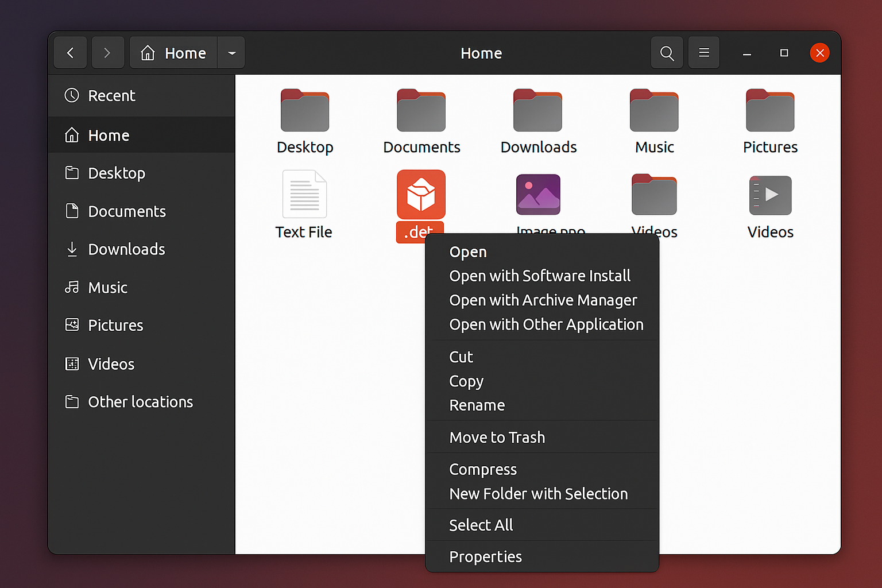The image size is (882, 588).
Task: Open the search icon in the titlebar
Action: click(666, 52)
